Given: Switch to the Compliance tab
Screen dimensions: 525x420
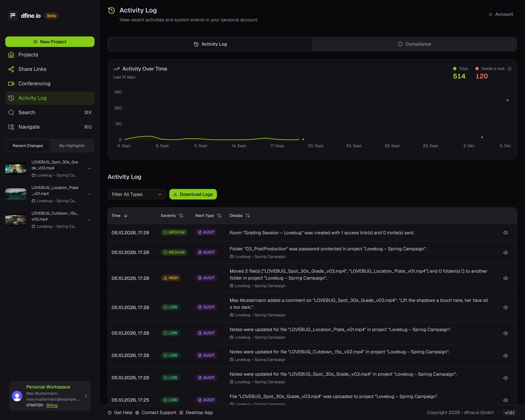Looking at the screenshot, I should coord(414,44).
